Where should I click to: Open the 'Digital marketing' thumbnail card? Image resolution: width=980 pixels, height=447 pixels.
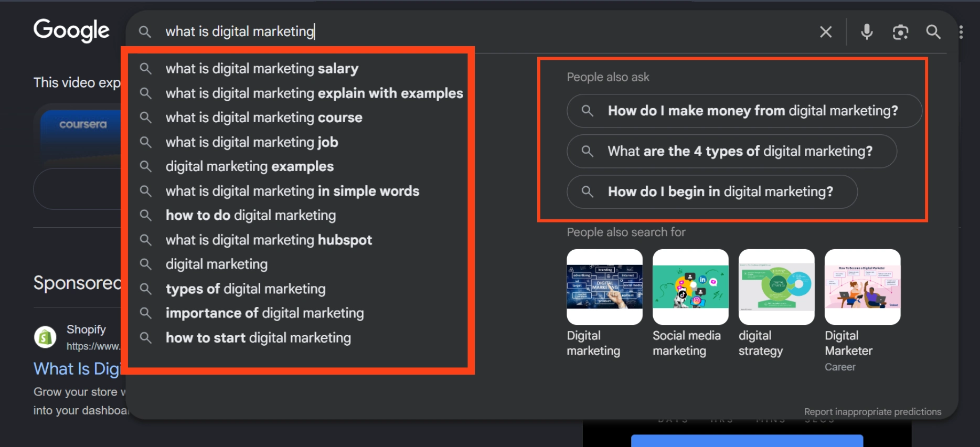pyautogui.click(x=604, y=303)
